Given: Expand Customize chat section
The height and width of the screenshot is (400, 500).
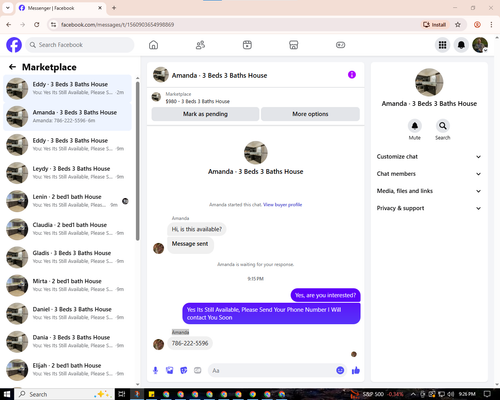Looking at the screenshot, I should tap(429, 157).
